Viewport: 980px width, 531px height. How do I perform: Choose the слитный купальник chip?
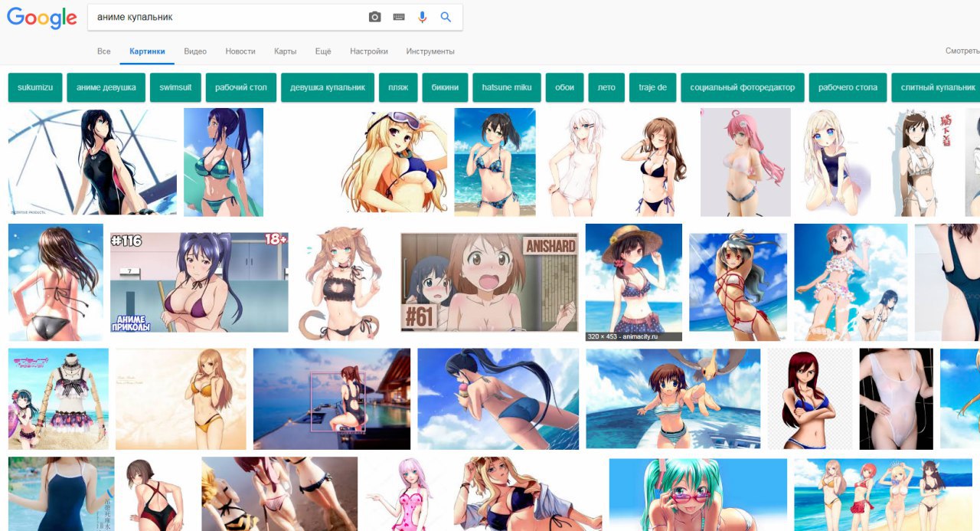click(x=936, y=87)
